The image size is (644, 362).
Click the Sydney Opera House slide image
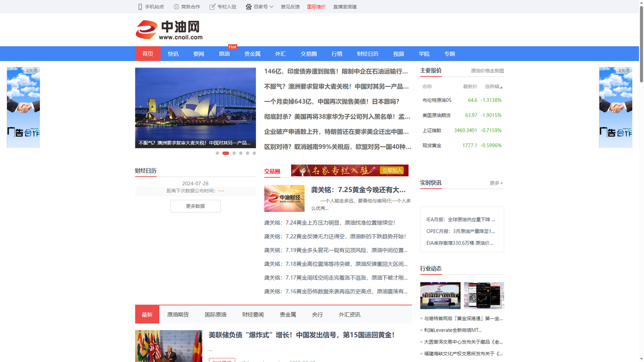[x=195, y=108]
